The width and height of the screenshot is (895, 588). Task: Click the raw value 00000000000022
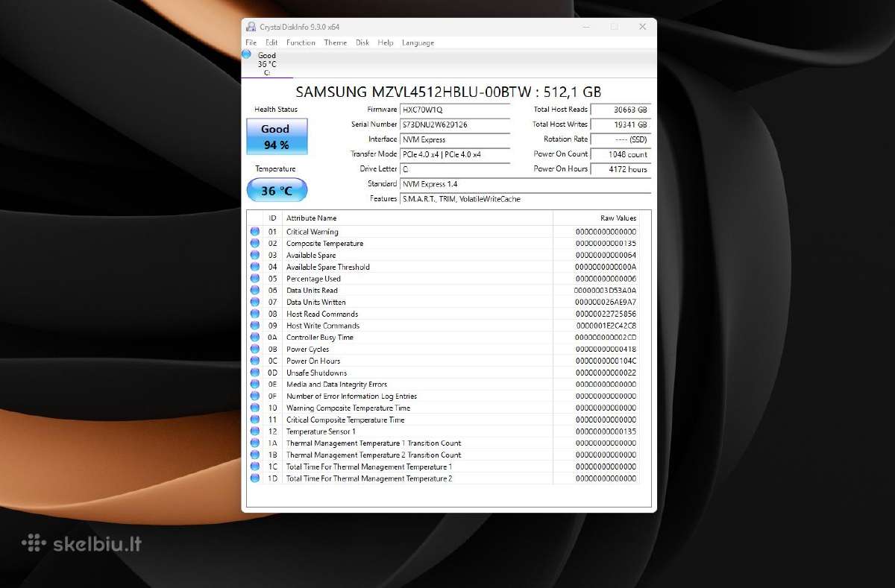(606, 373)
